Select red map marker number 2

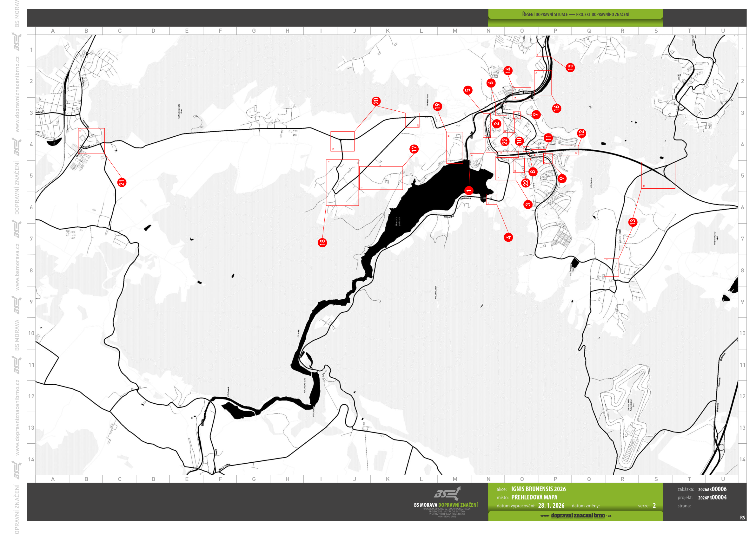[496, 124]
